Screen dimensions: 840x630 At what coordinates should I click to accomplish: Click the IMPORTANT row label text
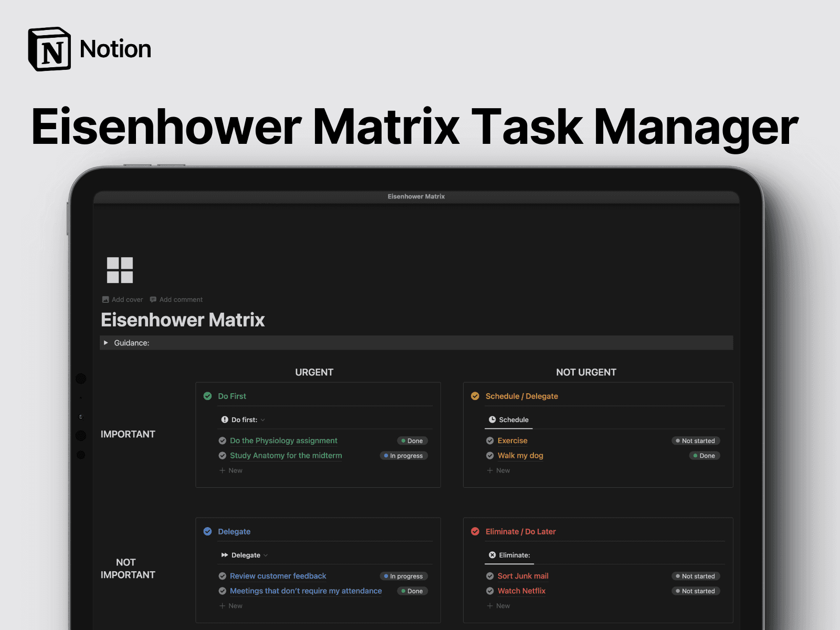pos(128,434)
